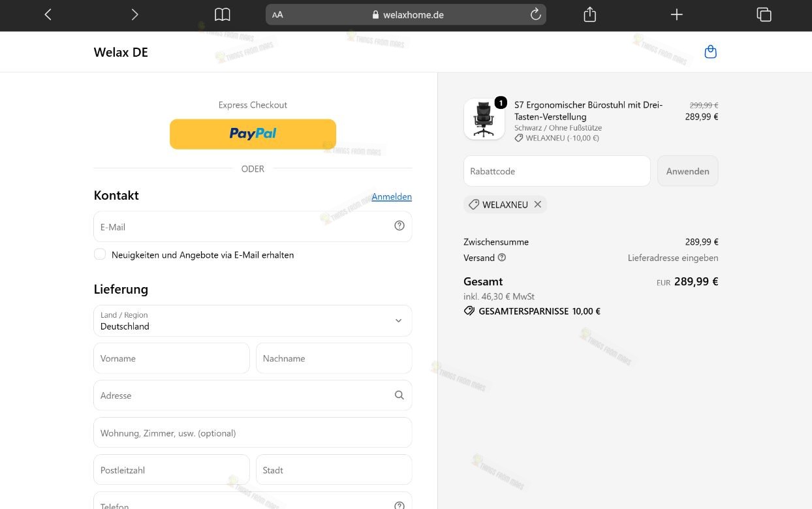The width and height of the screenshot is (812, 509).
Task: Enable newsletter checkbox Neuigkeiten und Angebote
Action: 100,254
